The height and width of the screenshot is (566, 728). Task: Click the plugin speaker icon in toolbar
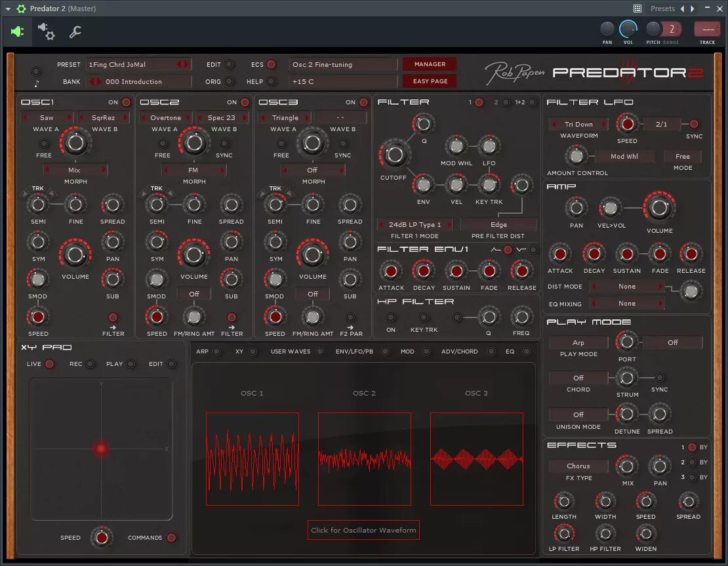pyautogui.click(x=17, y=31)
